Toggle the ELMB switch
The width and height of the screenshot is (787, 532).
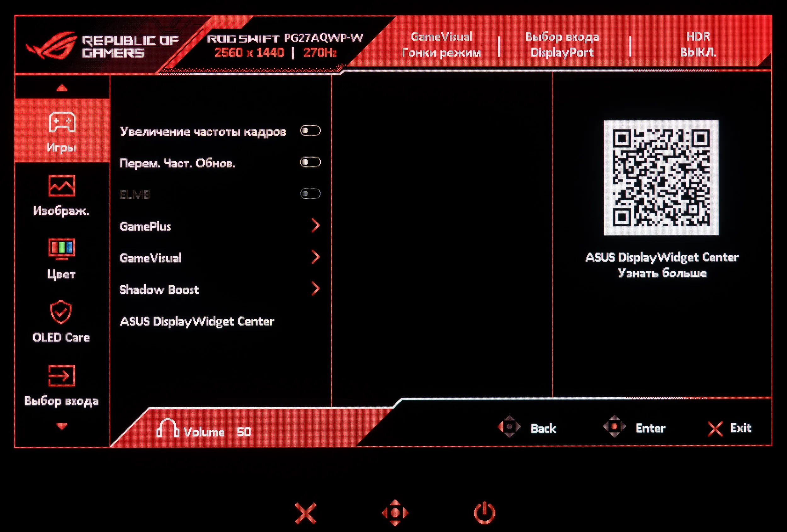point(310,194)
